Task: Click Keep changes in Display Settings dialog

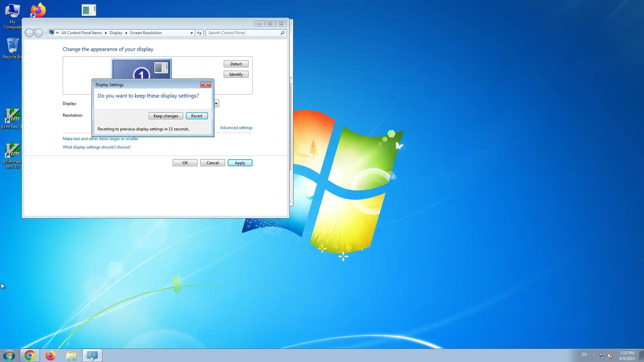Action: coord(166,116)
